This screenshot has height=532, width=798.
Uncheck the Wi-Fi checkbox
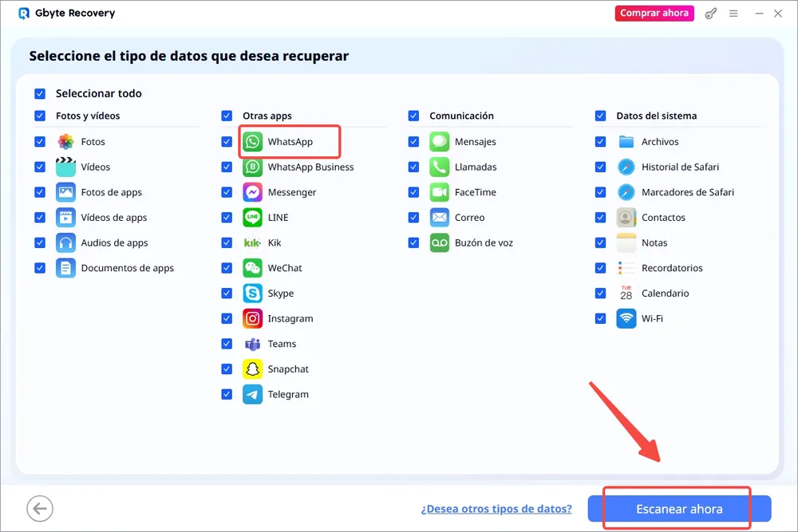[600, 318]
